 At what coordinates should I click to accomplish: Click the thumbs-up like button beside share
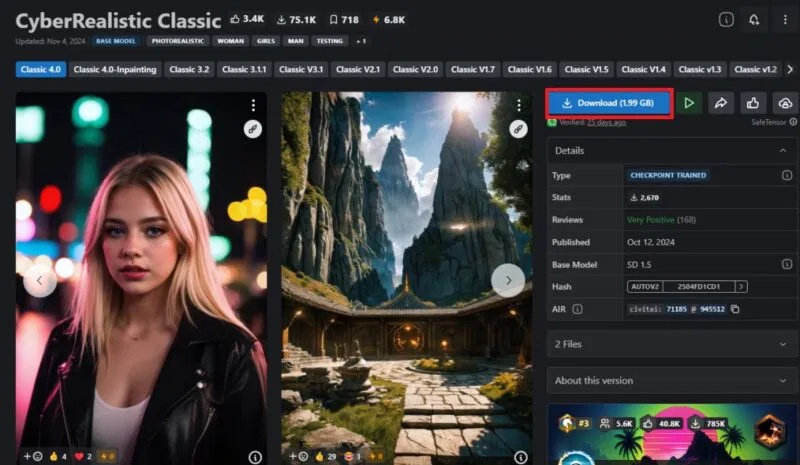[x=752, y=103]
